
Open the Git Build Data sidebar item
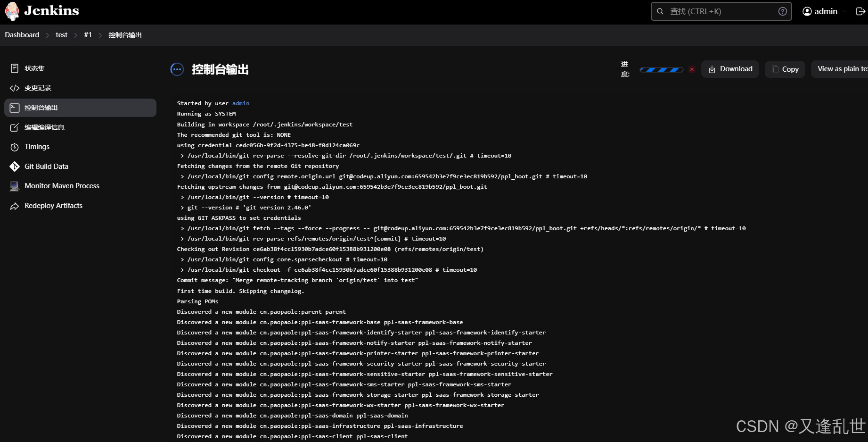point(80,167)
